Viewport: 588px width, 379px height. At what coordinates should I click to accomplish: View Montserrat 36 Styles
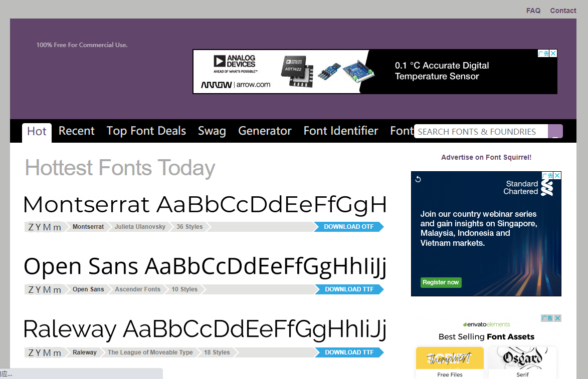(x=189, y=227)
